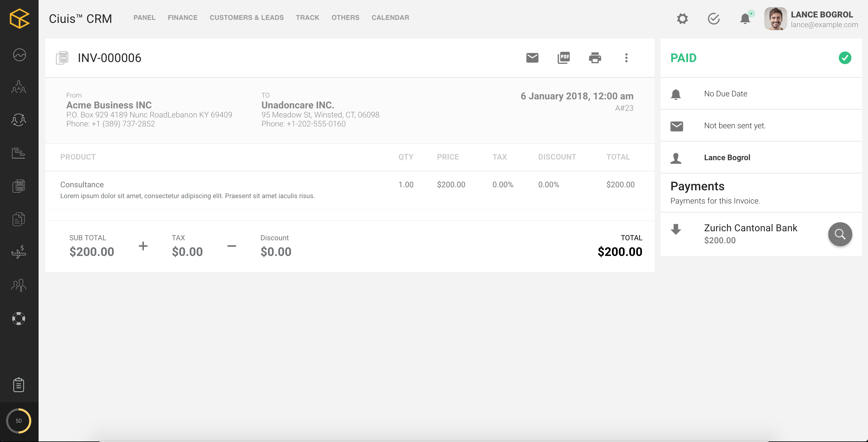
Task: Open settings gear icon in header
Action: click(x=682, y=18)
